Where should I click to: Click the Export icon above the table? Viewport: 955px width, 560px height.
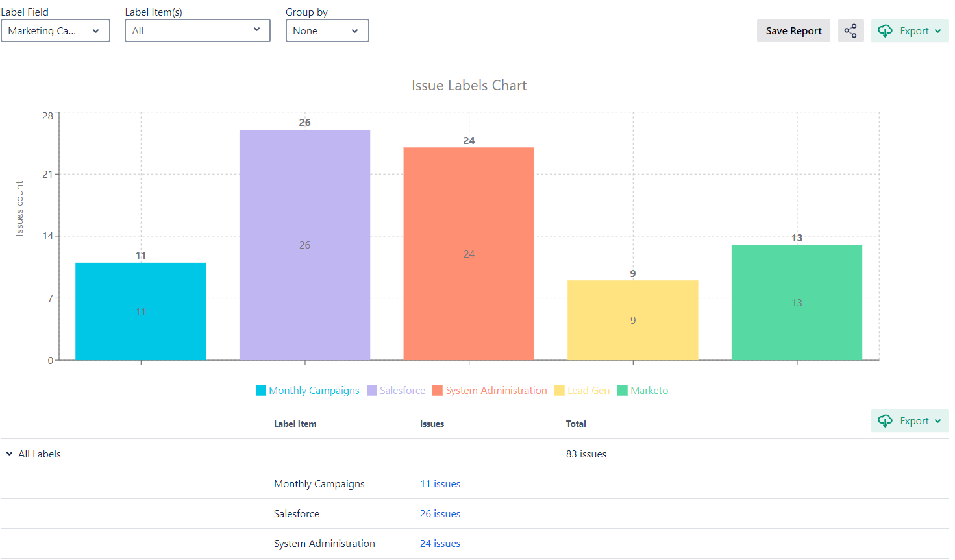885,420
